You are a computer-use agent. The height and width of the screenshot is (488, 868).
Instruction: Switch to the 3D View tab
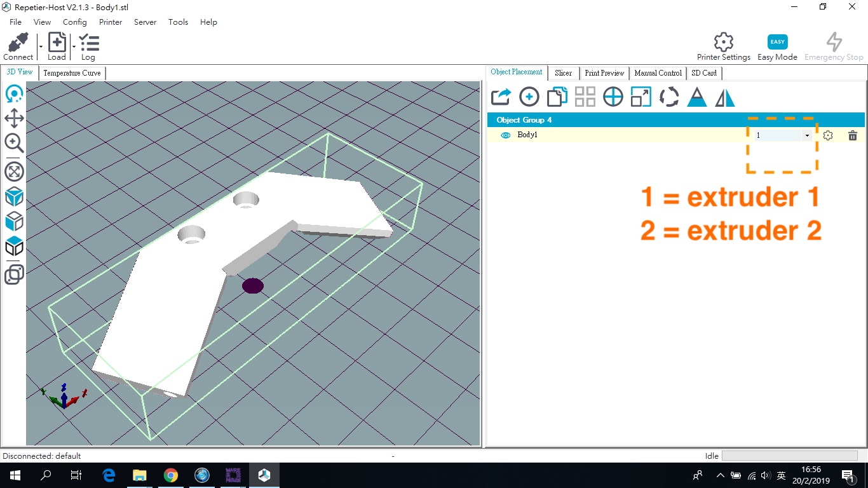pyautogui.click(x=20, y=72)
